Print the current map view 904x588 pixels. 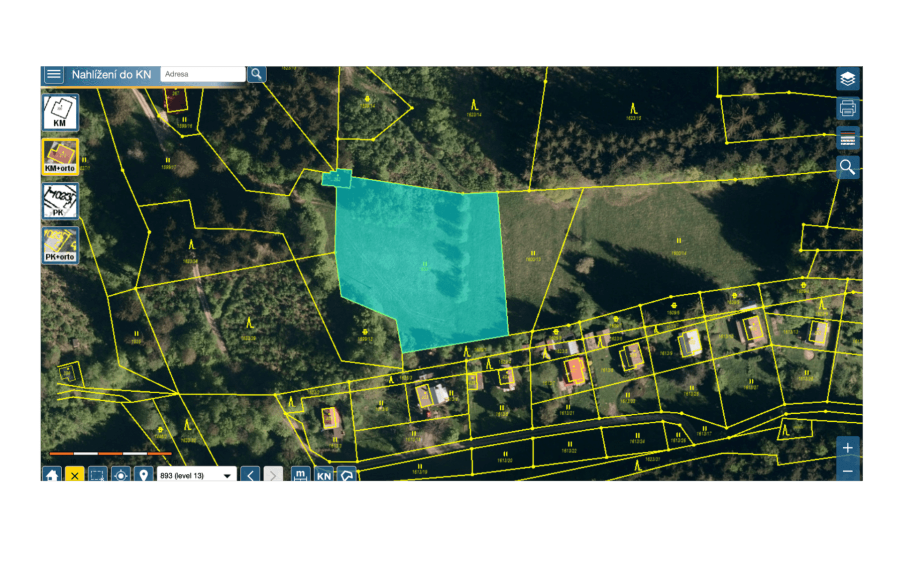coord(847,108)
